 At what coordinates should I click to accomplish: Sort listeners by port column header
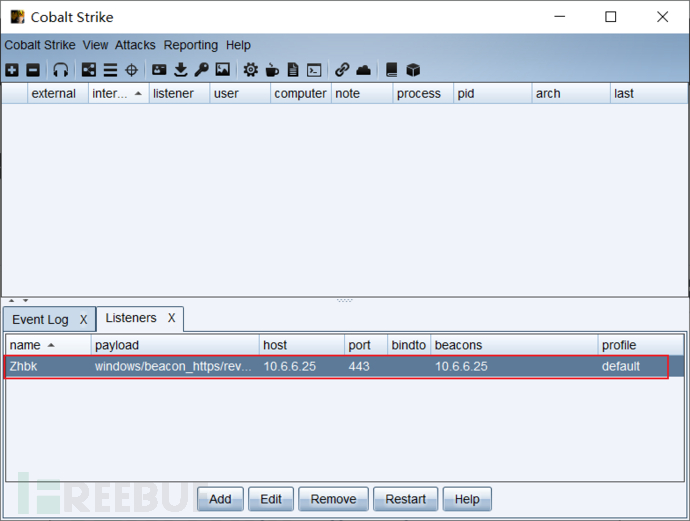366,345
